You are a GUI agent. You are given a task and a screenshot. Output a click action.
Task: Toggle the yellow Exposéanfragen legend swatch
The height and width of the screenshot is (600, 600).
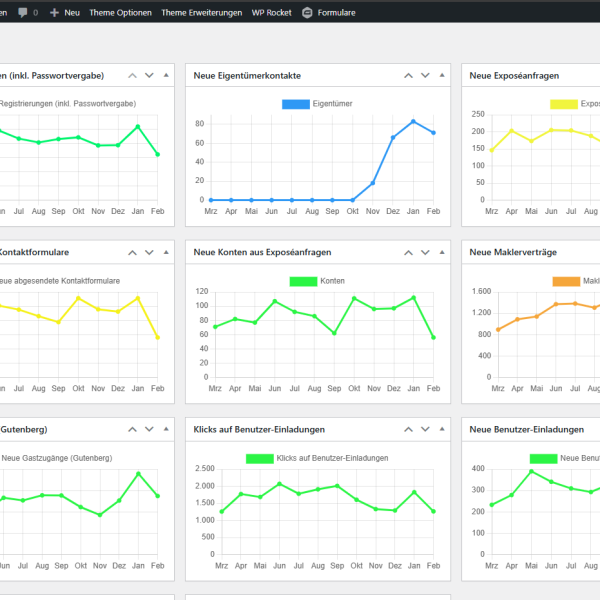pos(564,104)
